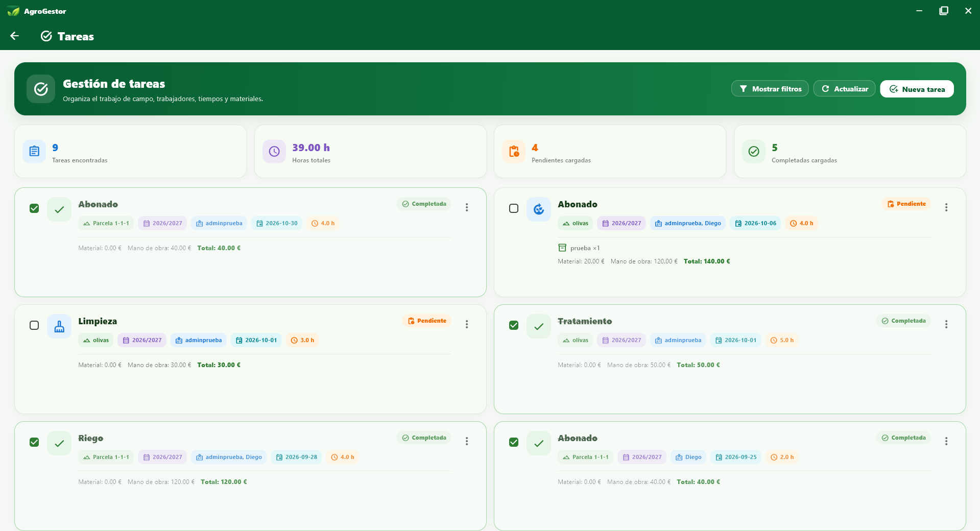Open the Limpieza task options menu
980x531 pixels.
467,324
